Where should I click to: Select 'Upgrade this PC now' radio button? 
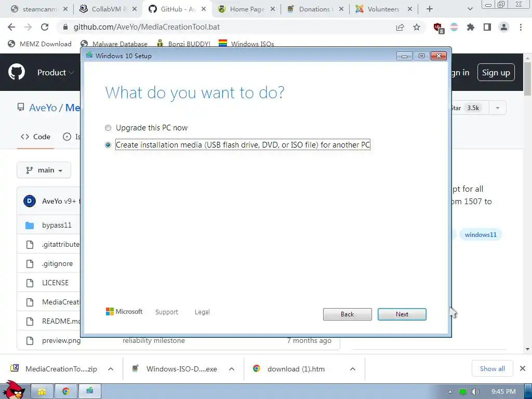coord(108,128)
